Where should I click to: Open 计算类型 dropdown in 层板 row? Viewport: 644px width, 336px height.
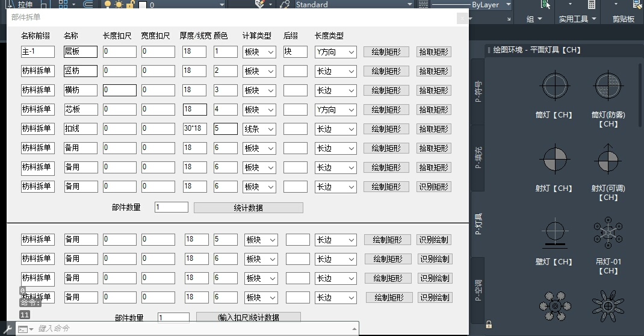(259, 52)
